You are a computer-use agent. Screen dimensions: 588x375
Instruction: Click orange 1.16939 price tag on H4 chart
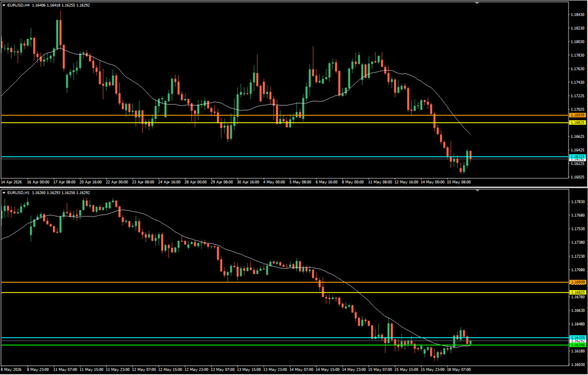click(x=577, y=115)
